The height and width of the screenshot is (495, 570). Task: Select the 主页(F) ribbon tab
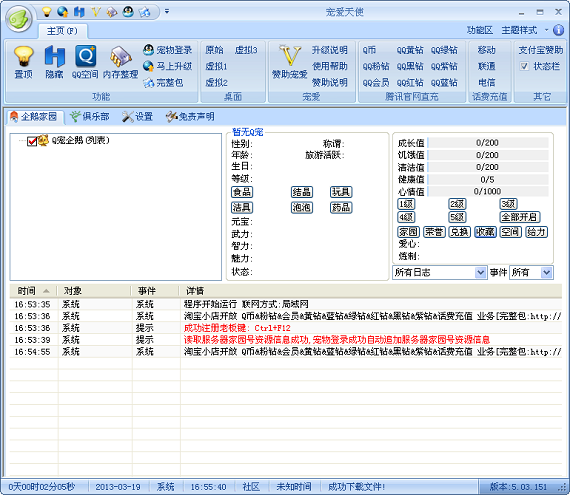click(63, 31)
